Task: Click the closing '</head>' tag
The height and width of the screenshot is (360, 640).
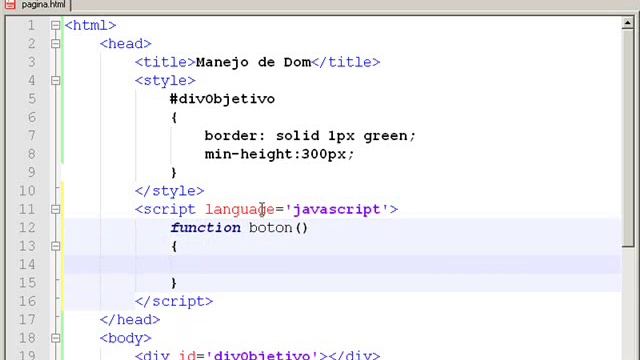Action: pyautogui.click(x=130, y=320)
